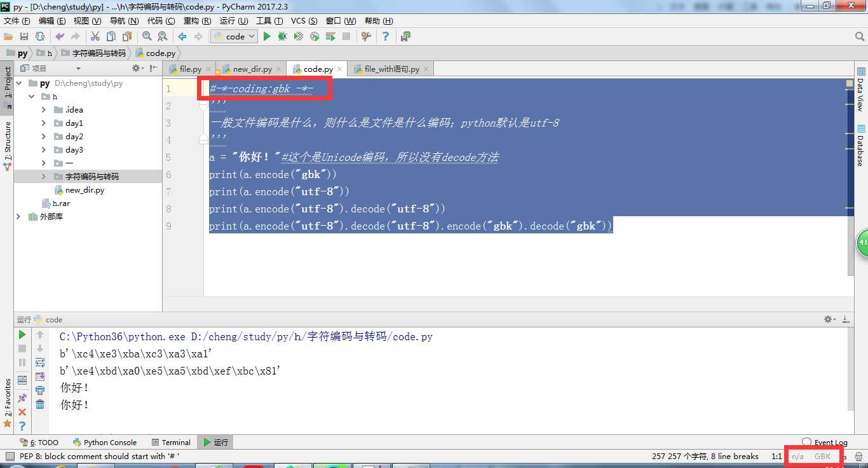The width and height of the screenshot is (868, 468).
Task: Switch to file_with语句.py editor tab
Action: coord(391,69)
